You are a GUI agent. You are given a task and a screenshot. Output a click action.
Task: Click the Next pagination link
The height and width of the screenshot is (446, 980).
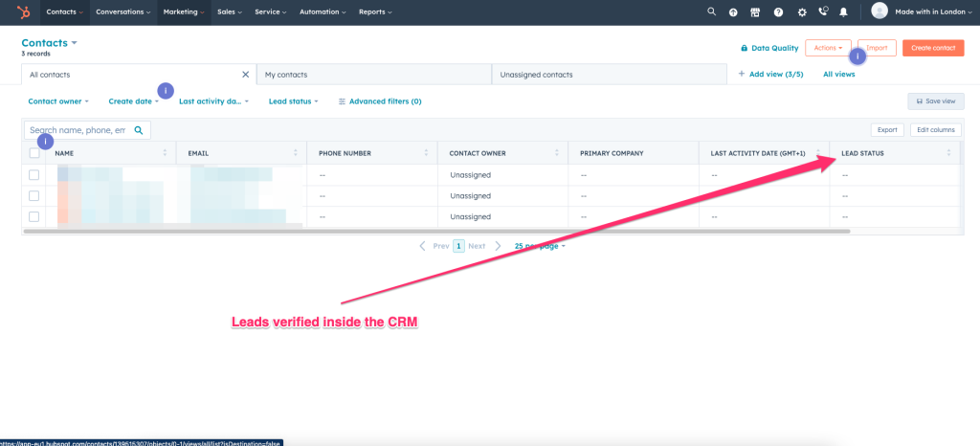[x=477, y=246]
